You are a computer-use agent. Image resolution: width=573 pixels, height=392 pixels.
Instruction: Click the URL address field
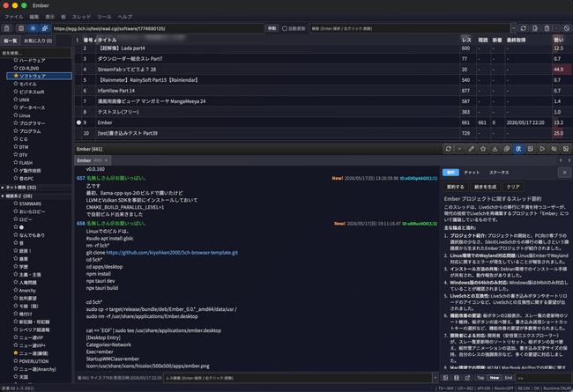point(158,28)
